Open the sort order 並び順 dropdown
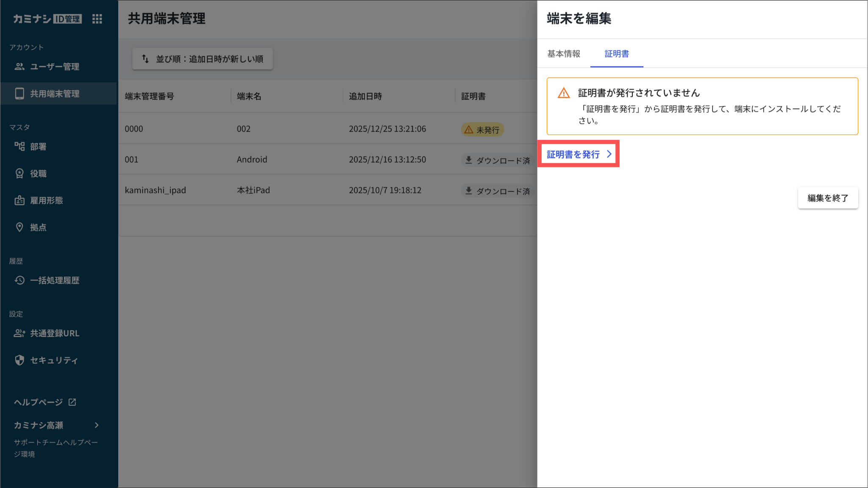 203,59
